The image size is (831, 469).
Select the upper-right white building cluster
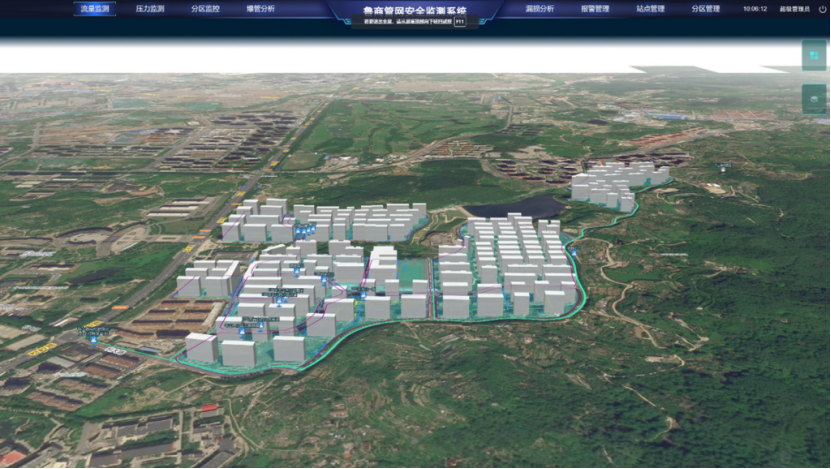(x=611, y=186)
